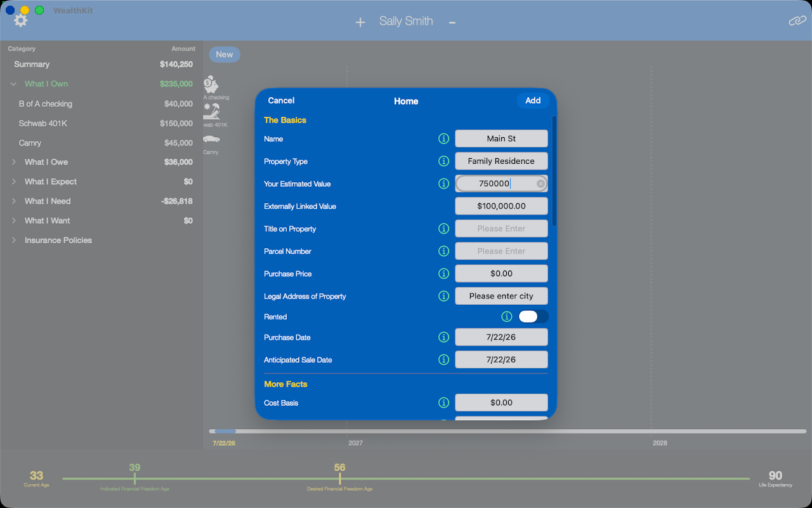The height and width of the screenshot is (508, 812).
Task: Show info for Property Type
Action: (444, 161)
